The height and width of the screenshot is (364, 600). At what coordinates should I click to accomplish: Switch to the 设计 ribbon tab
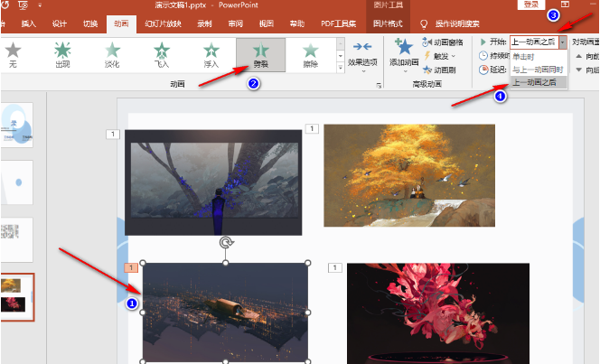(60, 23)
